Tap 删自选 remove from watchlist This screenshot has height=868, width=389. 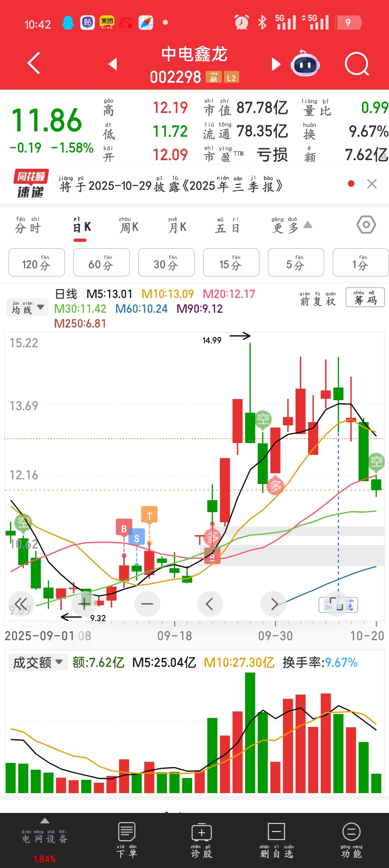277,841
